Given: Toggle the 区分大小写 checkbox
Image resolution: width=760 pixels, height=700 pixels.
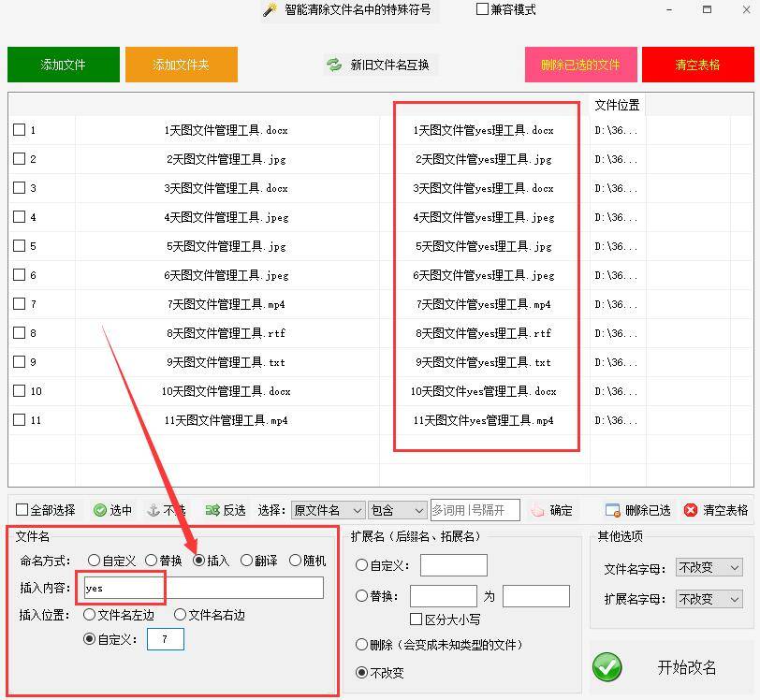Looking at the screenshot, I should click(x=416, y=619).
